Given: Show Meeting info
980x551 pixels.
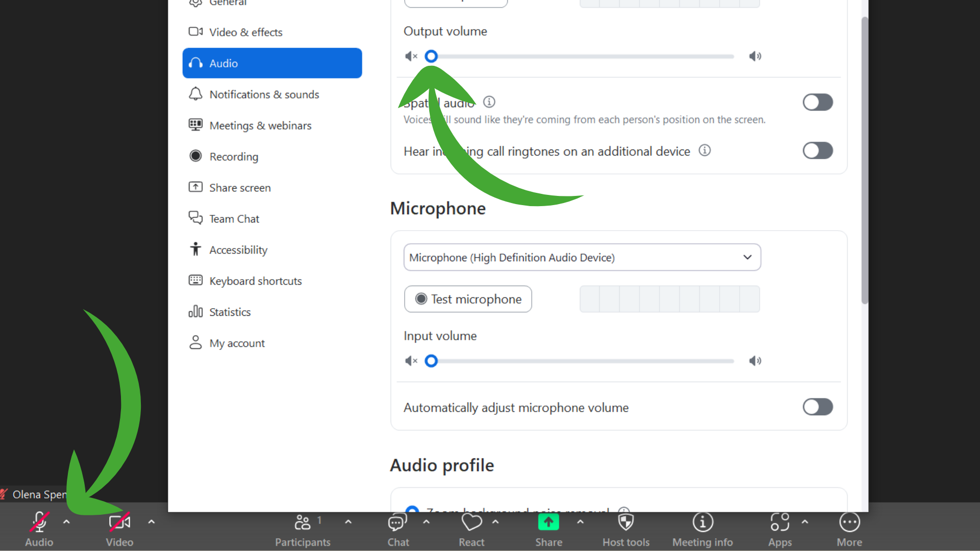Looking at the screenshot, I should coord(702,529).
